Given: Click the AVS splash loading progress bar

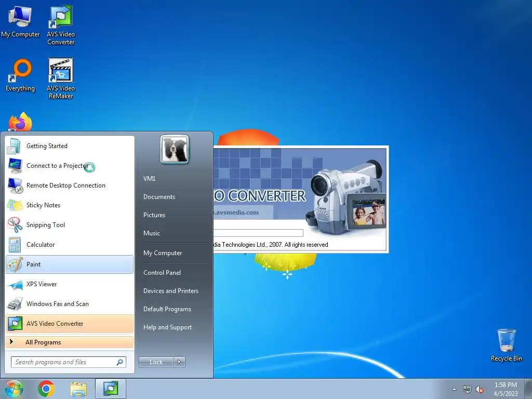Looking at the screenshot, I should pyautogui.click(x=258, y=233).
